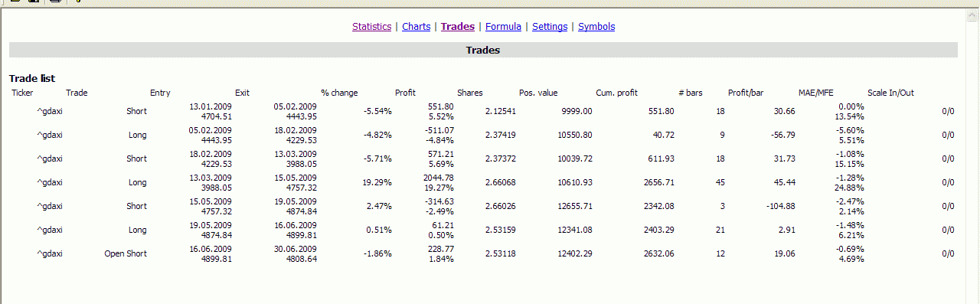Click the % change column header
The height and width of the screenshot is (304, 980).
[x=339, y=93]
